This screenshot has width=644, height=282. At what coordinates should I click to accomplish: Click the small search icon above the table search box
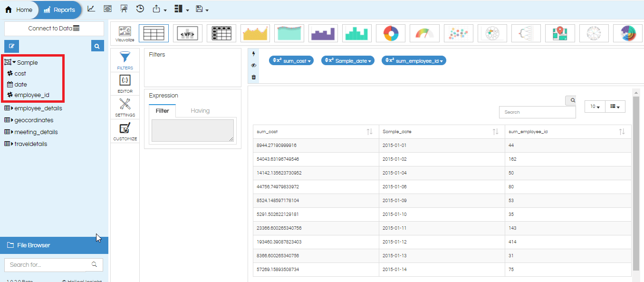click(x=571, y=100)
